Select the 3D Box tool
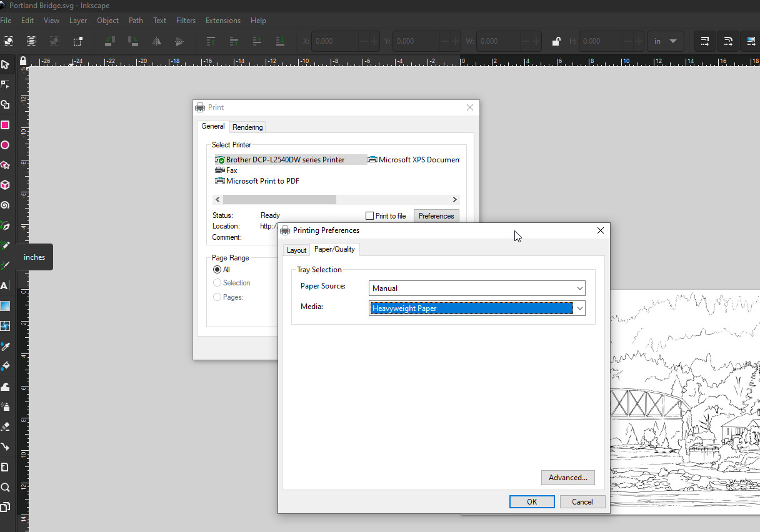Image resolution: width=760 pixels, height=532 pixels. click(5, 185)
